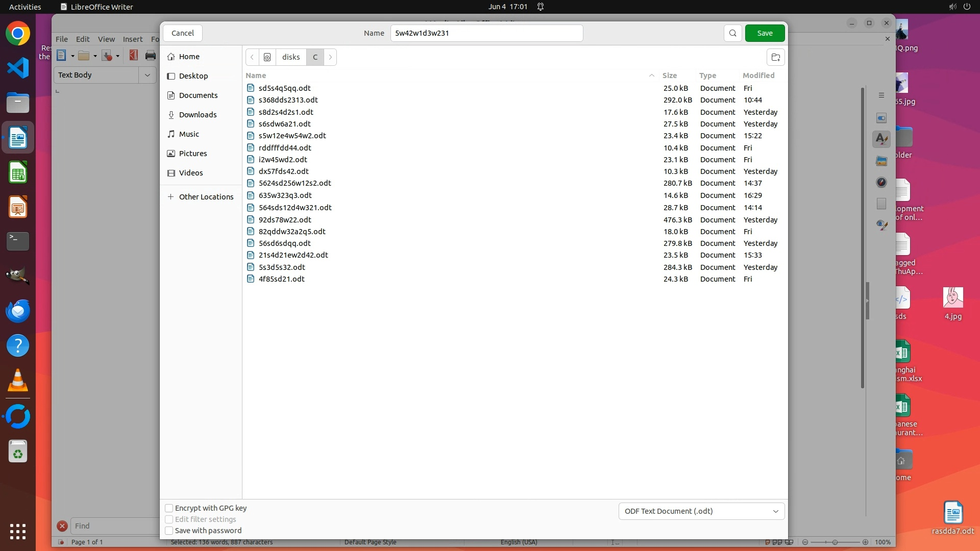This screenshot has width=980, height=551.
Task: Open the View menu
Action: point(106,39)
